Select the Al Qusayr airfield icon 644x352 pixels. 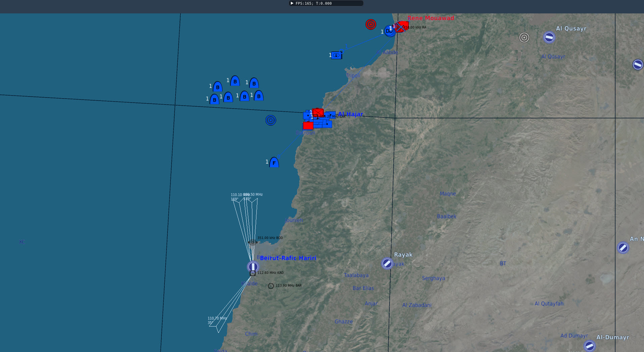(549, 38)
